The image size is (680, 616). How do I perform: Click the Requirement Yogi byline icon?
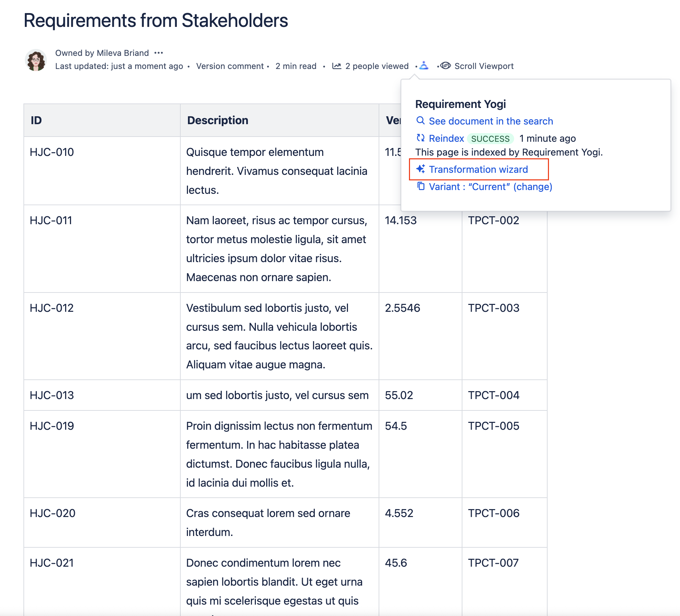pyautogui.click(x=424, y=66)
